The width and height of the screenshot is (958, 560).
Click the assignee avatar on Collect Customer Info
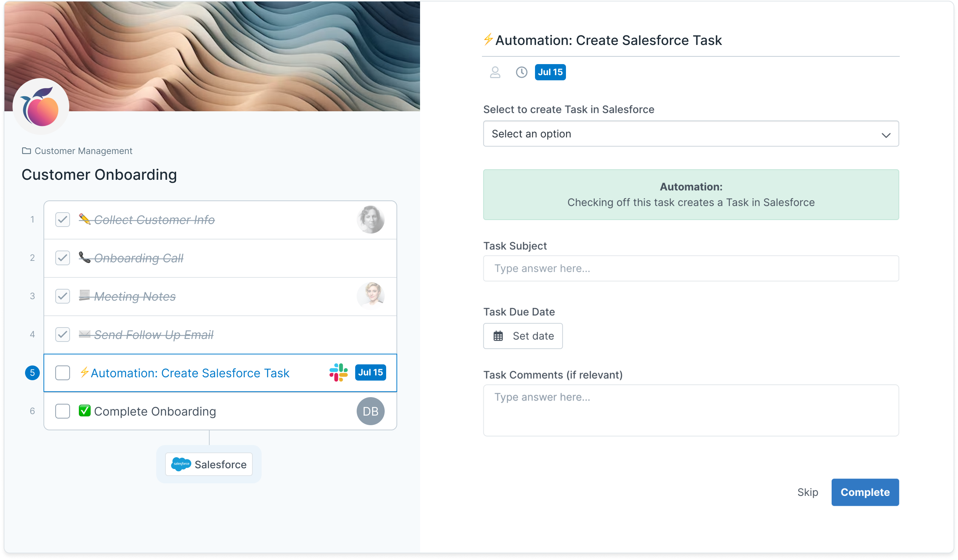click(x=371, y=220)
